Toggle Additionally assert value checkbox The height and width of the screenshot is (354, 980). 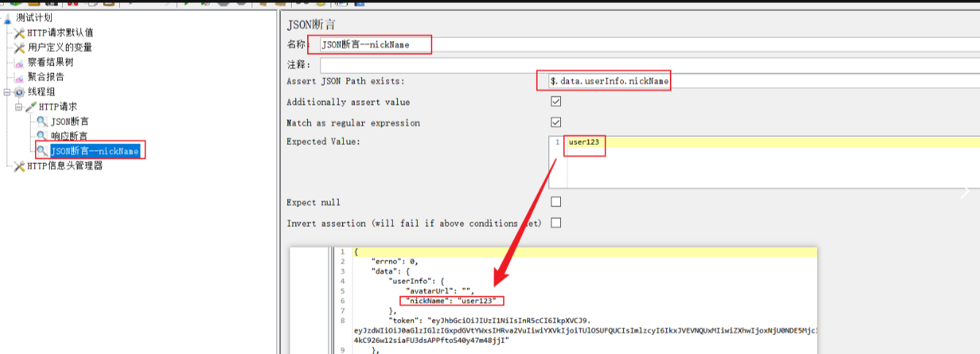[x=556, y=102]
